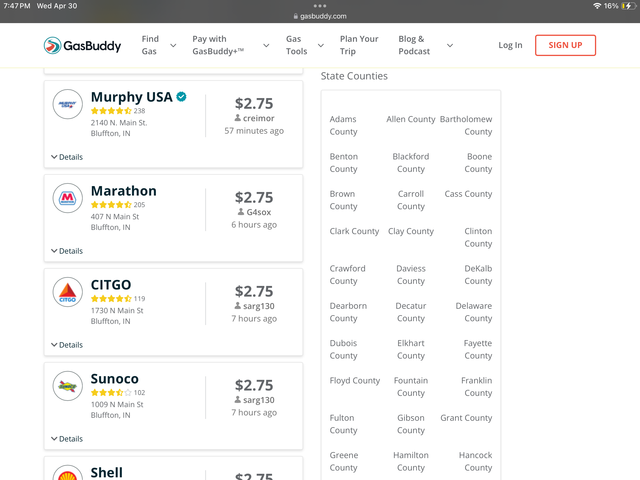The height and width of the screenshot is (480, 640).
Task: Click the Marathon brand logo
Action: (68, 198)
